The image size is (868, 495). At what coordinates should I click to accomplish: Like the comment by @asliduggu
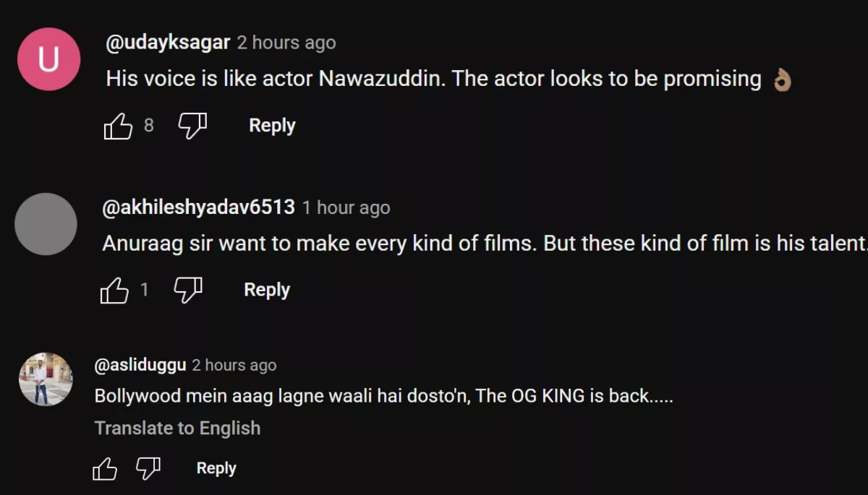click(105, 469)
